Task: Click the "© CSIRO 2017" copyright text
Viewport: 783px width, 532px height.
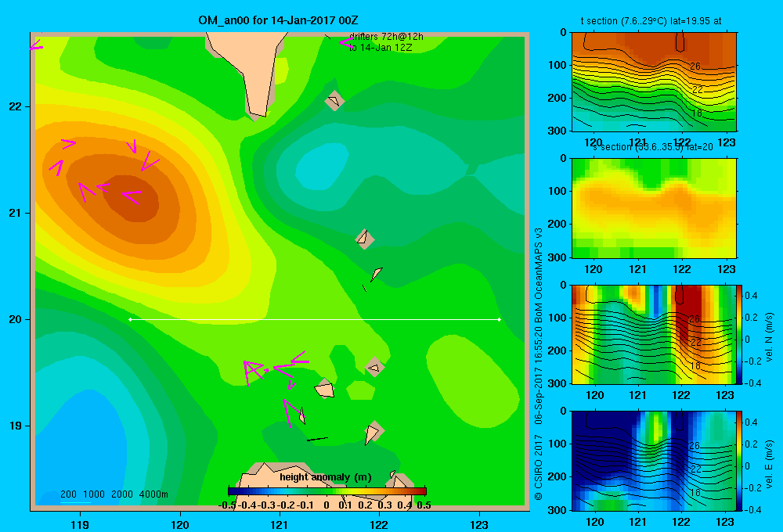Action: click(x=539, y=469)
